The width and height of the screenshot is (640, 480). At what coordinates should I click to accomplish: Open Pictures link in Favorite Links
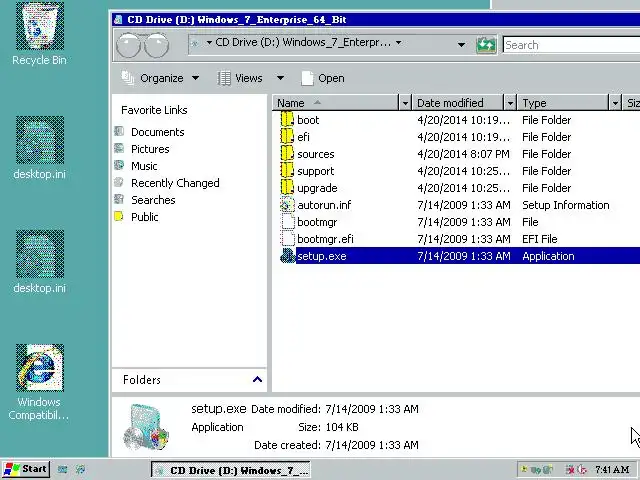[x=150, y=149]
